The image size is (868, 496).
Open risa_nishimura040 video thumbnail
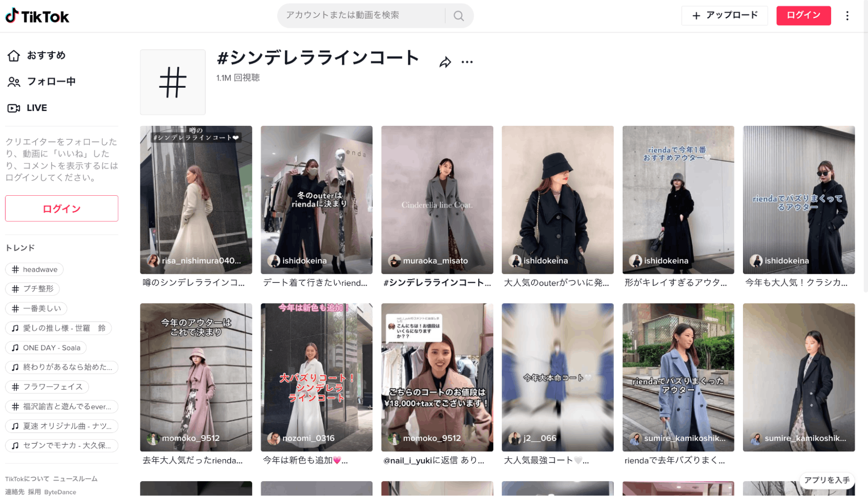196,200
